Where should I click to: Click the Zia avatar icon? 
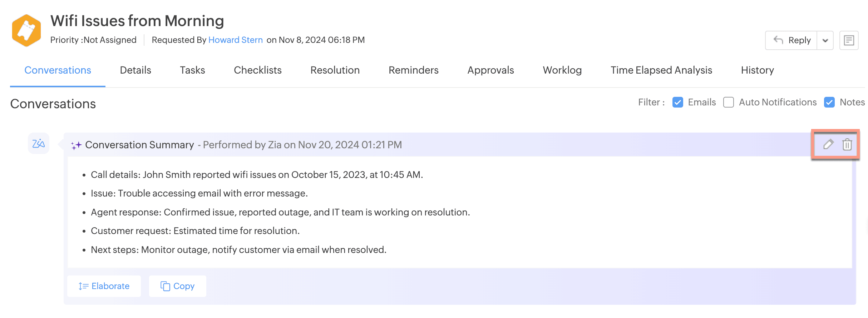pyautogui.click(x=39, y=144)
